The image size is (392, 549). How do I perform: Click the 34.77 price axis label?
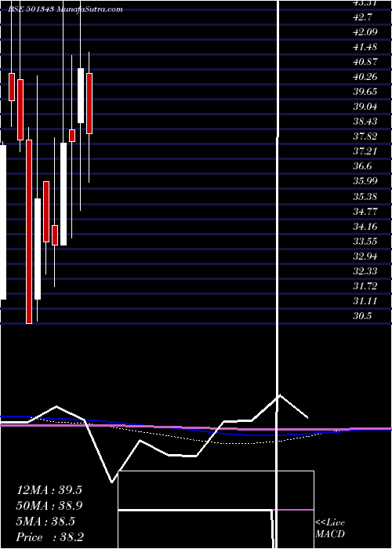point(365,212)
